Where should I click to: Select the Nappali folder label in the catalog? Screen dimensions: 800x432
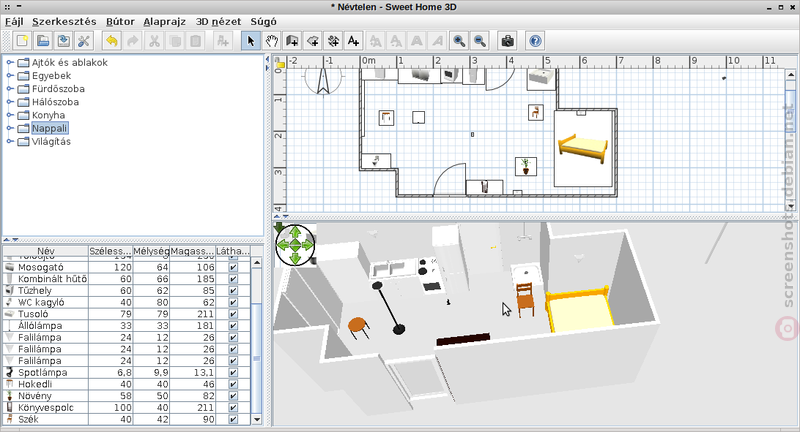(49, 129)
